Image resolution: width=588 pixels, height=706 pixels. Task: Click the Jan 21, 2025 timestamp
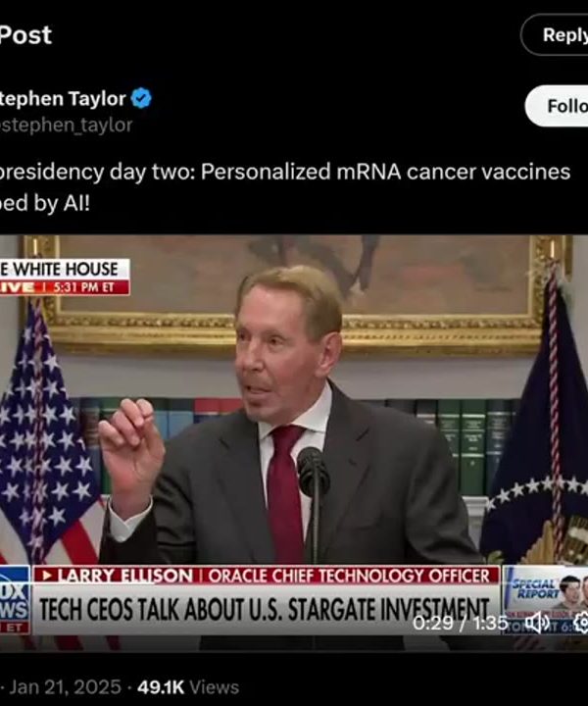pos(66,687)
